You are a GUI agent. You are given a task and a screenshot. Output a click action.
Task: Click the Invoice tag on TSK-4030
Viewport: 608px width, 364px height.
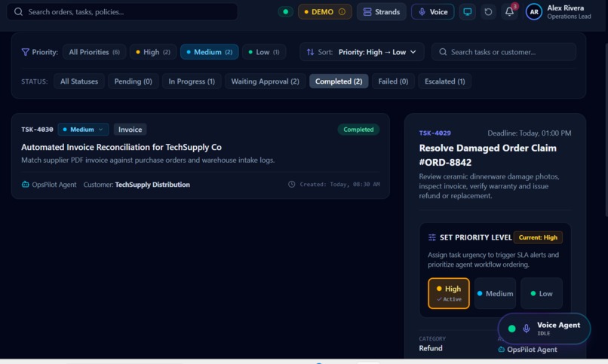(x=130, y=130)
